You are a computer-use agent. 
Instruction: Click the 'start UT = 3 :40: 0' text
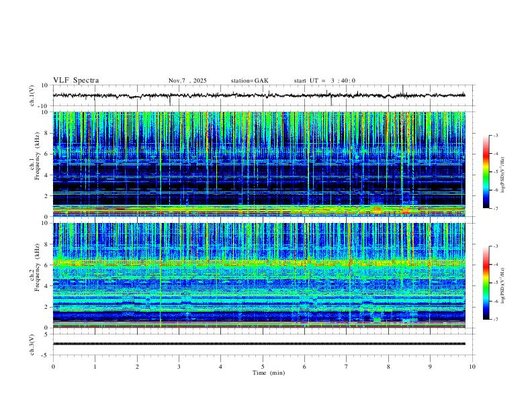coord(324,81)
